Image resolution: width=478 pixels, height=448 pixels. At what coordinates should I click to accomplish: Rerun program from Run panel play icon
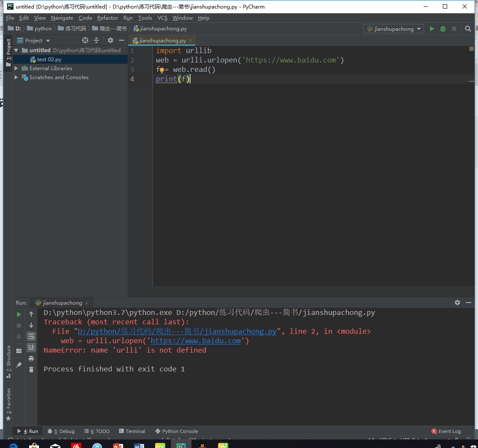[x=19, y=314]
